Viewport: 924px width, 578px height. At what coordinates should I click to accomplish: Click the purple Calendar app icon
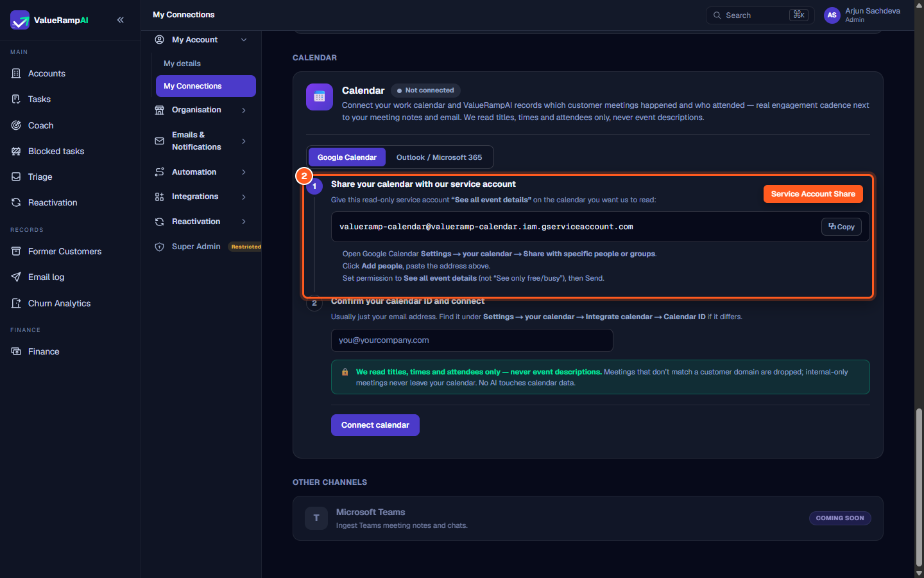pos(320,97)
